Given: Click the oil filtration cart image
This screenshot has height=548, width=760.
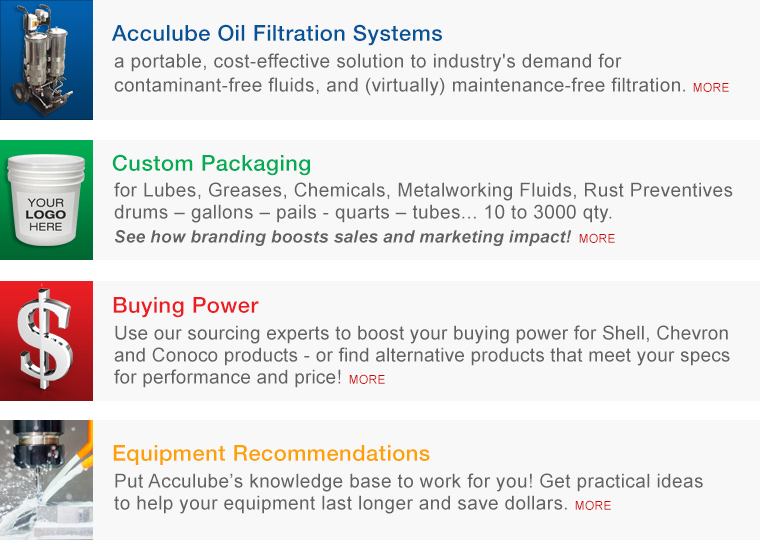Looking at the screenshot, I should 46,60.
